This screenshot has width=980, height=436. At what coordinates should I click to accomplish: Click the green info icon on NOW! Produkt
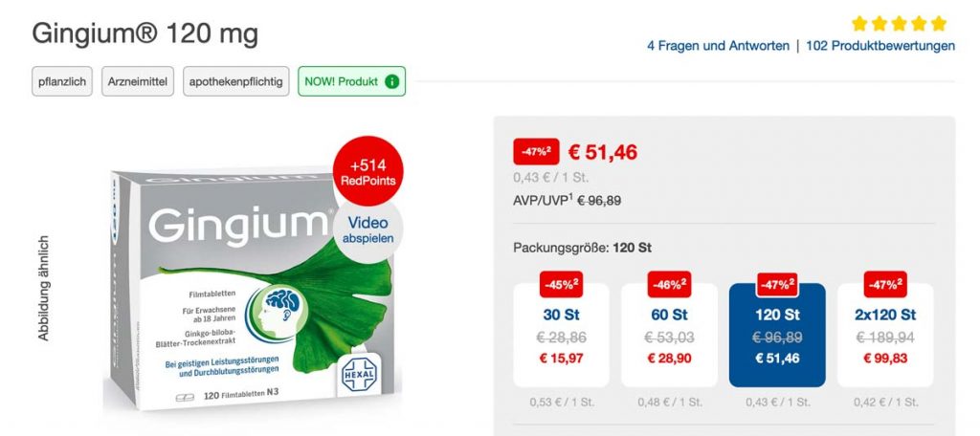(x=391, y=82)
